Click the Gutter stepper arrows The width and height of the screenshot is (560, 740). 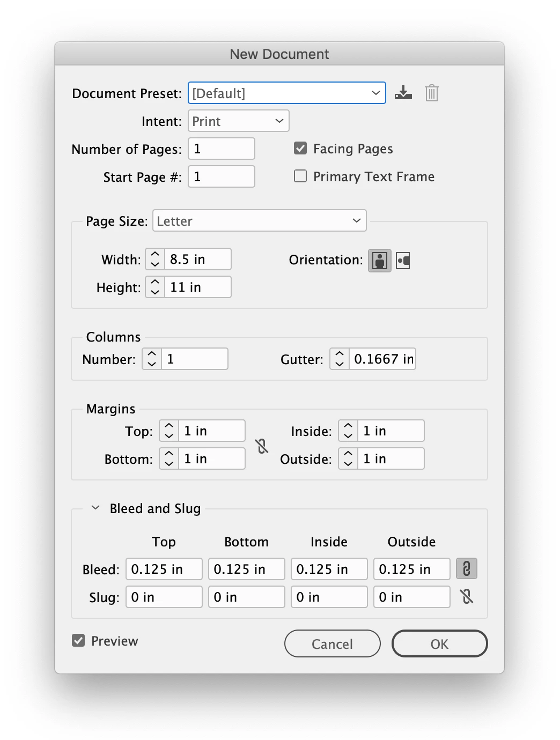(x=340, y=359)
